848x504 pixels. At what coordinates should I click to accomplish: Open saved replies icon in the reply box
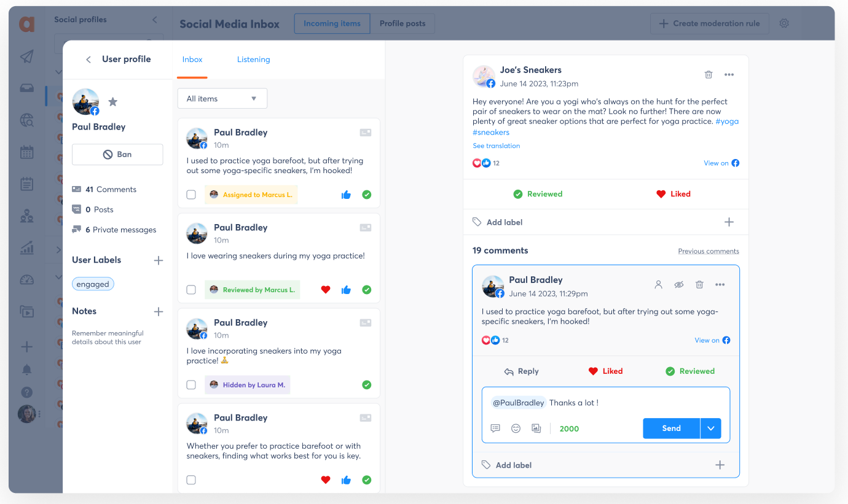click(495, 428)
